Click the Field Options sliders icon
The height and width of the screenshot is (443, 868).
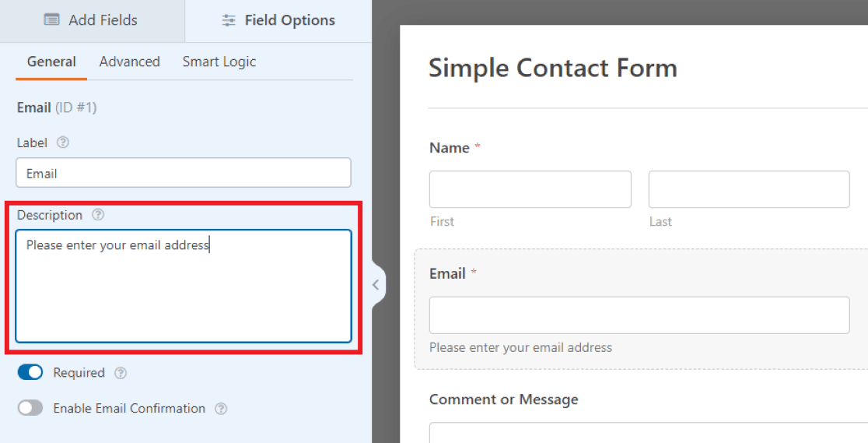[229, 20]
